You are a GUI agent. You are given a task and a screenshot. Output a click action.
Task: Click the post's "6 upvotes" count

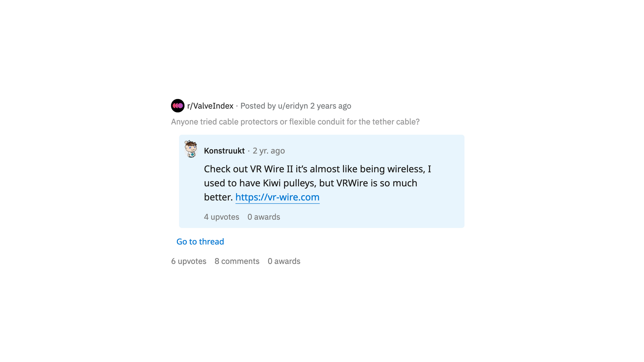(189, 261)
